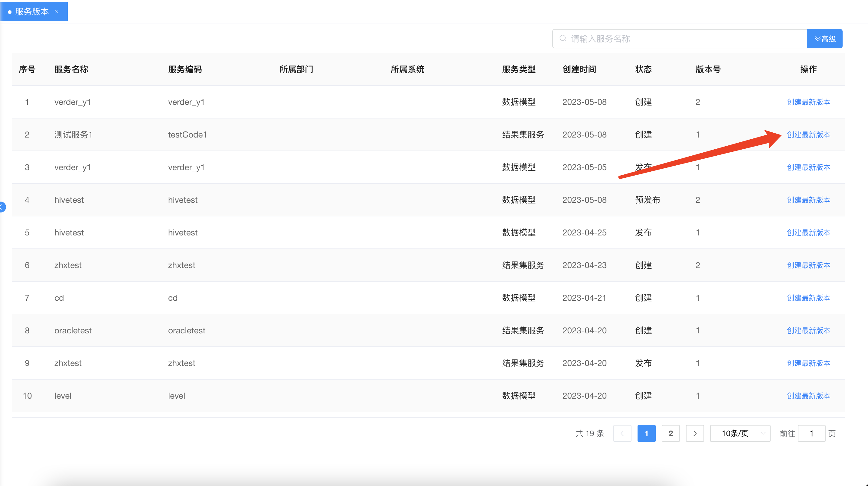868x486 pixels.
Task: Create latest version for level row
Action: pyautogui.click(x=808, y=396)
